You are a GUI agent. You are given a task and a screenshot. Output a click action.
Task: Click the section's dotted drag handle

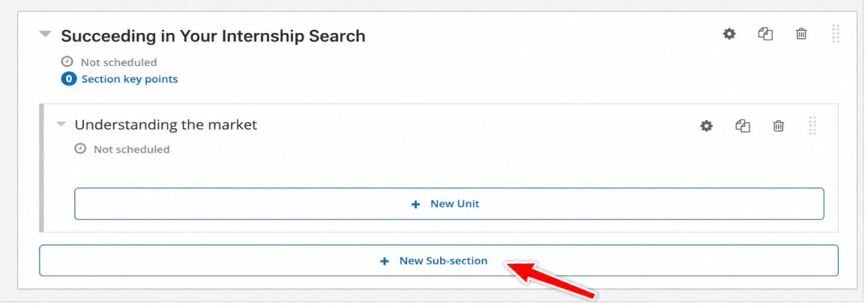coord(835,34)
